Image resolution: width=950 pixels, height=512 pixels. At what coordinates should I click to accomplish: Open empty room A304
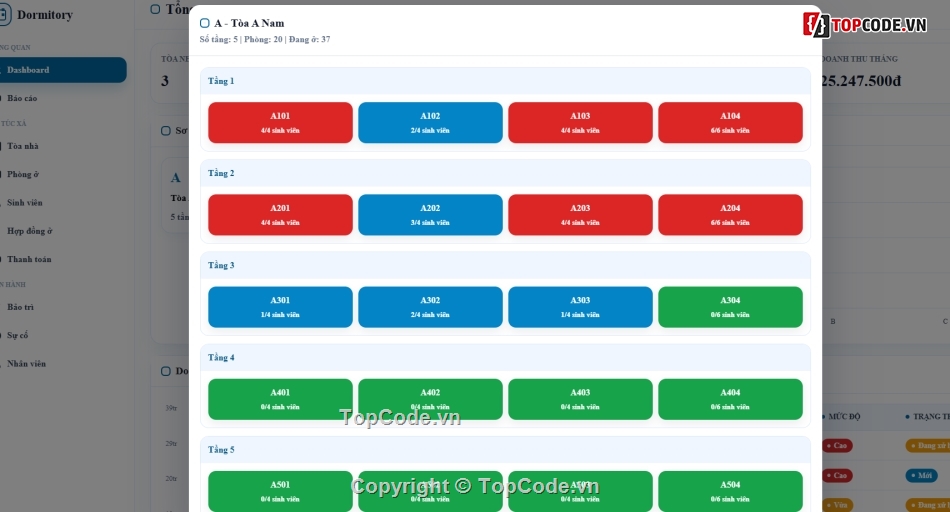coord(730,307)
